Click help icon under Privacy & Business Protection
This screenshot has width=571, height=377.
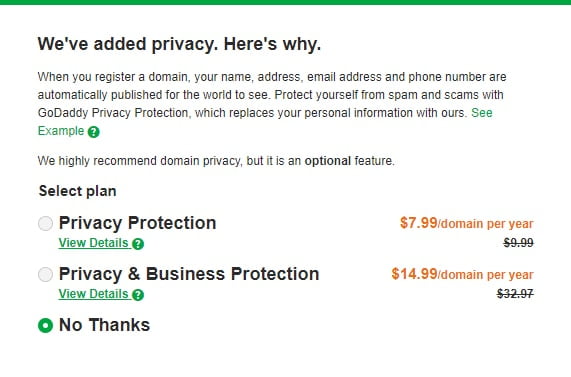[x=138, y=295]
